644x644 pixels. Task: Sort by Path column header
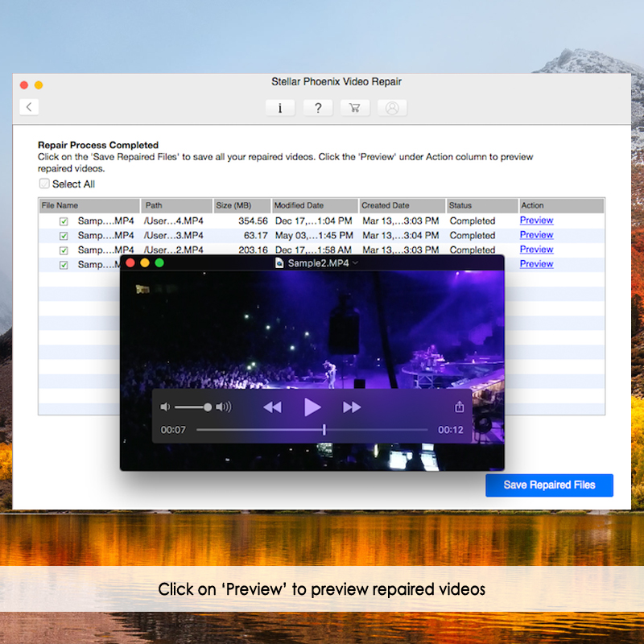176,205
